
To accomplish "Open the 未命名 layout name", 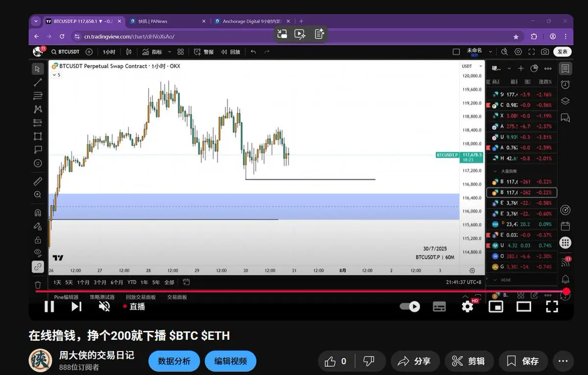I will (474, 50).
